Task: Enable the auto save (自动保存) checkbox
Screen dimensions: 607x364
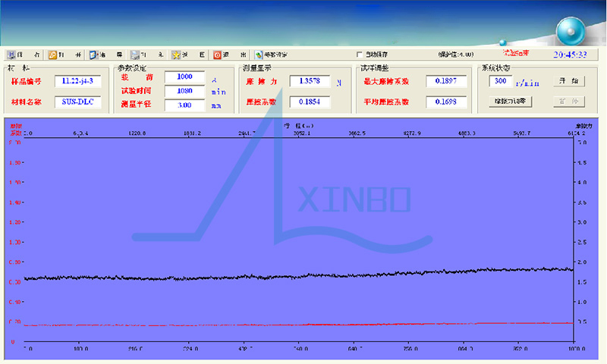Action: click(360, 55)
